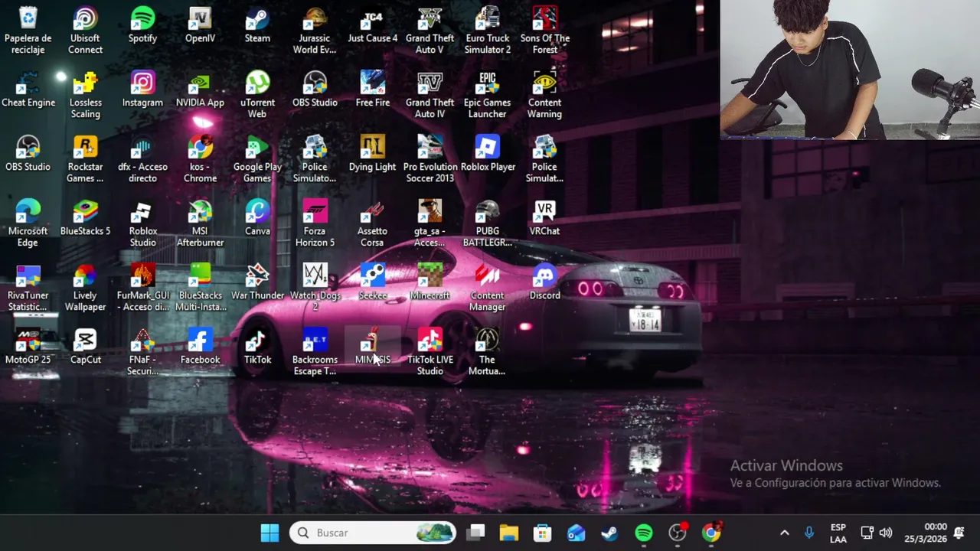The height and width of the screenshot is (551, 980).
Task: Click the Assetto Corsa icon
Action: coord(373,223)
